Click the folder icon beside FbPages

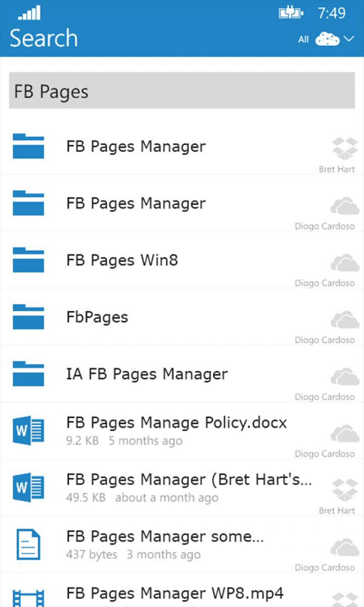click(28, 316)
